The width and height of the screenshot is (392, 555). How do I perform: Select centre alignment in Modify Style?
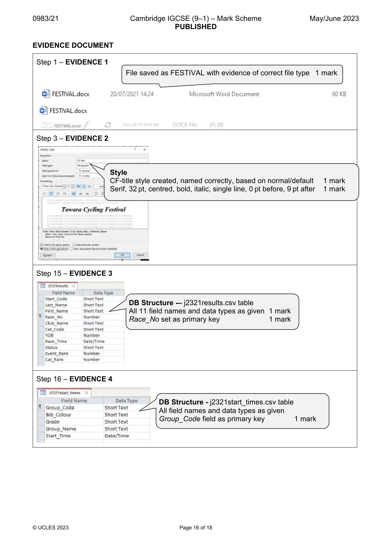click(51, 194)
